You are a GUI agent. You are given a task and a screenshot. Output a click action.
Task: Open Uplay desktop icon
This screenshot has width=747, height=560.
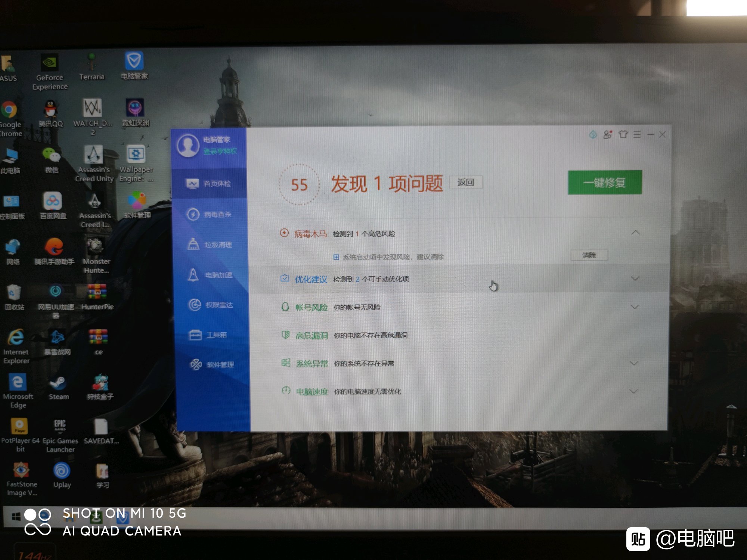[62, 476]
